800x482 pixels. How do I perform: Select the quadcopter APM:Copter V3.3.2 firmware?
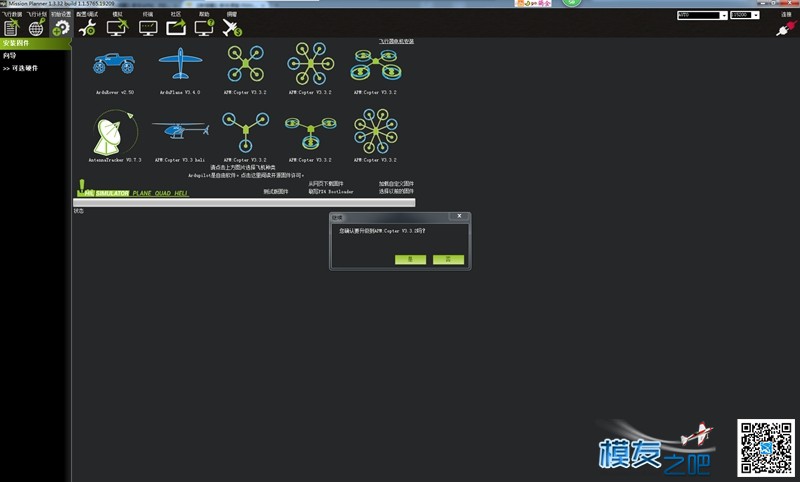click(x=245, y=63)
